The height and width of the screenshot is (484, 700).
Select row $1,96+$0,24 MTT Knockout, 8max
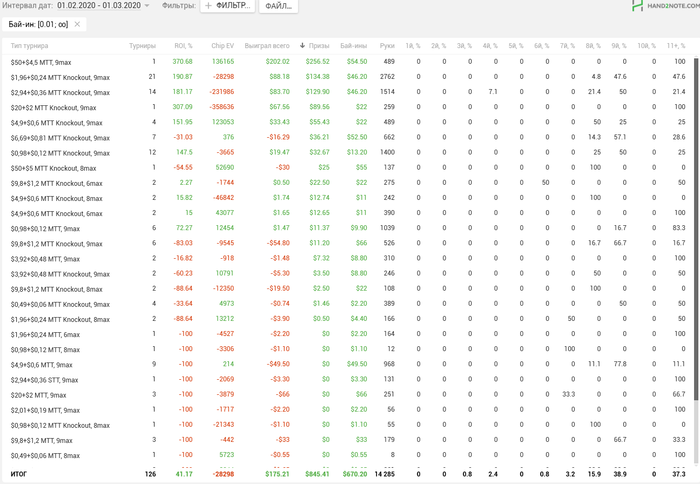pyautogui.click(x=348, y=319)
